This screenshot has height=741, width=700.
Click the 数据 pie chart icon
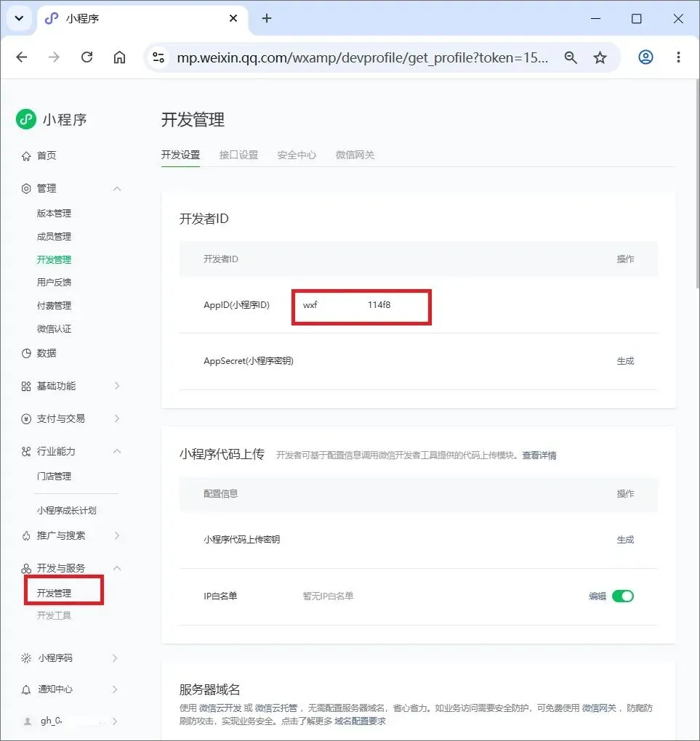pos(26,354)
